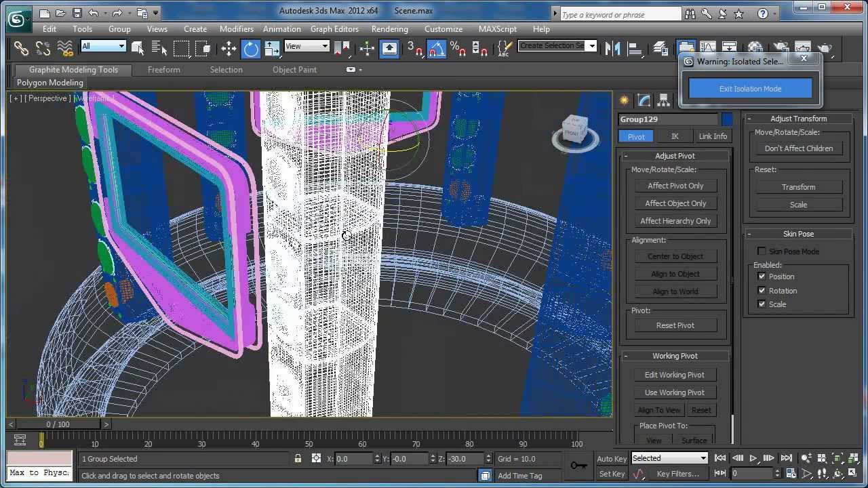
Task: Open the Edit menu
Action: pos(50,29)
